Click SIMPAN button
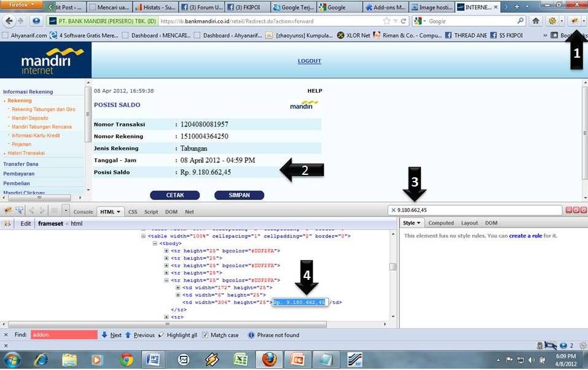Screen dimensions: 588x370 [239, 195]
